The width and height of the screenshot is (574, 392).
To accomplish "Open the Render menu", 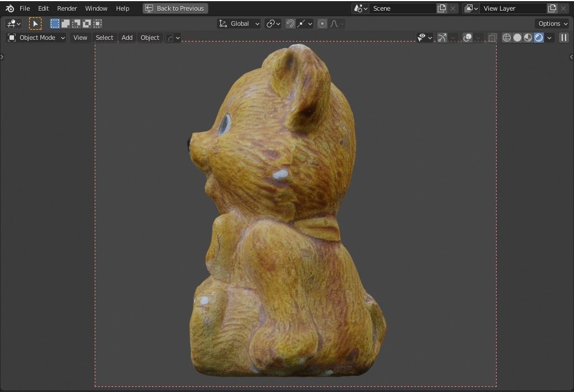I will coord(67,8).
